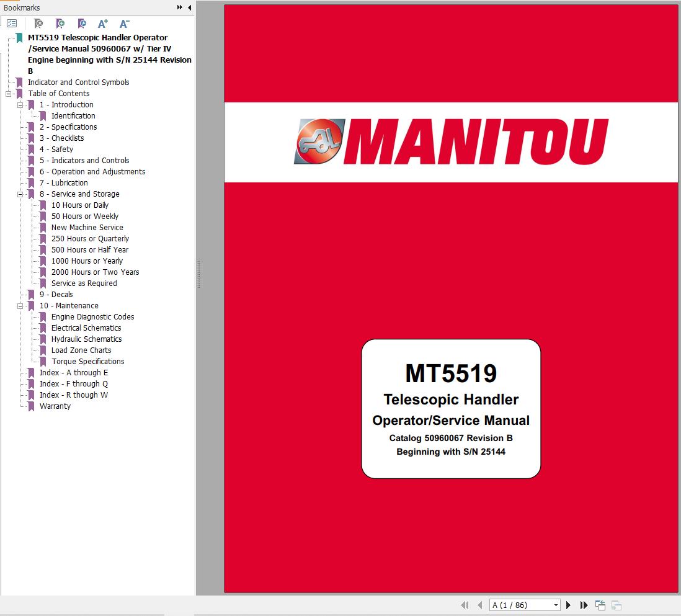Open the Hydraulic Schematics entry
Screen dimensions: 681x616
pos(86,339)
